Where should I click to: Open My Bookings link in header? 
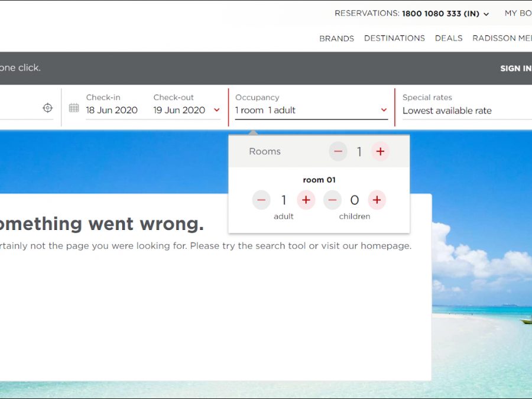[x=518, y=13]
